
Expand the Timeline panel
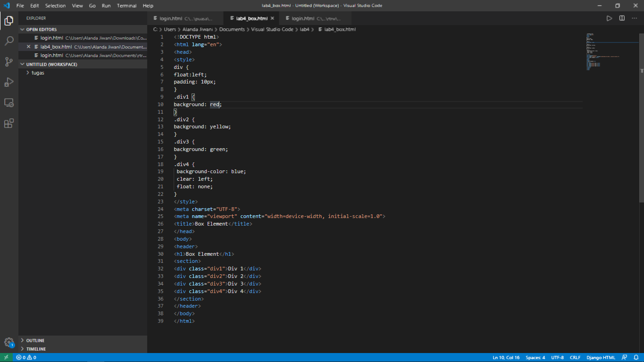pos(83,349)
